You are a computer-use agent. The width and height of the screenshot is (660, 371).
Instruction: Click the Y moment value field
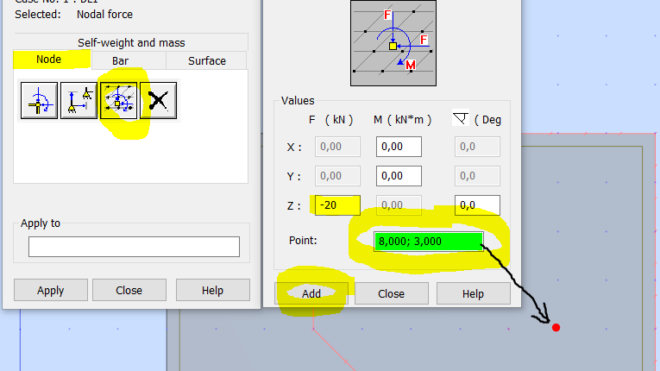[x=399, y=176]
